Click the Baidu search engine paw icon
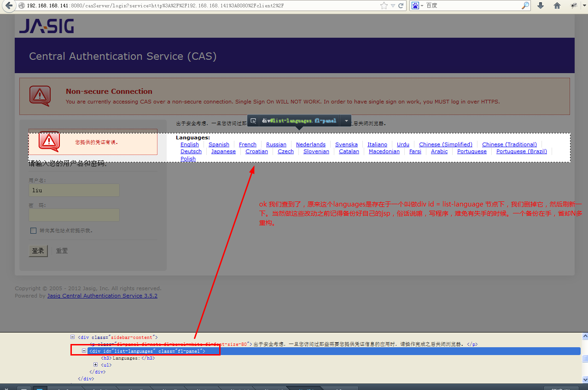The width and height of the screenshot is (588, 390). 415,6
